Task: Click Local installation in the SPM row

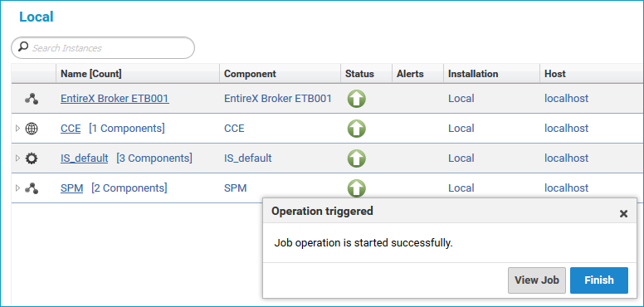Action: pos(461,188)
